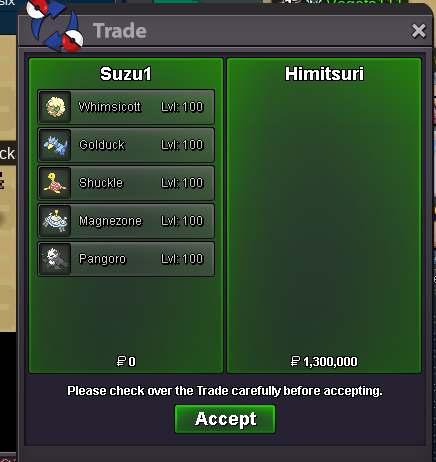The height and width of the screenshot is (462, 436).
Task: Select the Pangoro trade row
Action: [x=126, y=259]
